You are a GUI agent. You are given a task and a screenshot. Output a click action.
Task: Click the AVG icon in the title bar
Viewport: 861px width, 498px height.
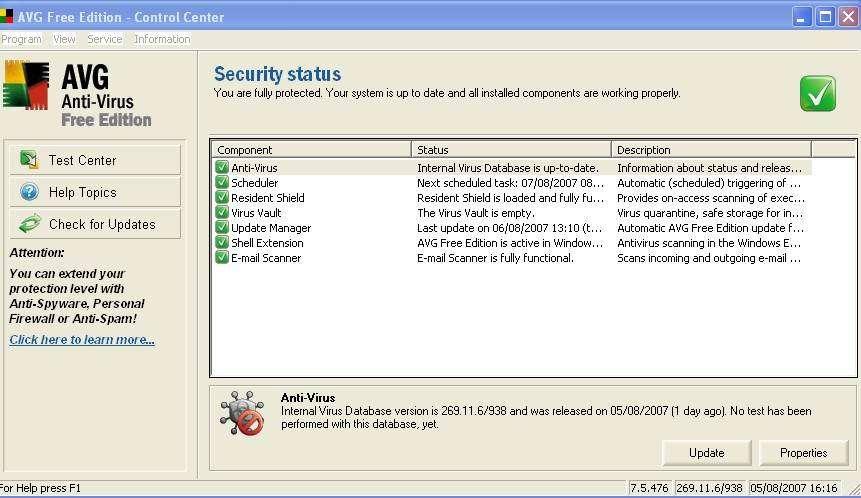pyautogui.click(x=6, y=16)
